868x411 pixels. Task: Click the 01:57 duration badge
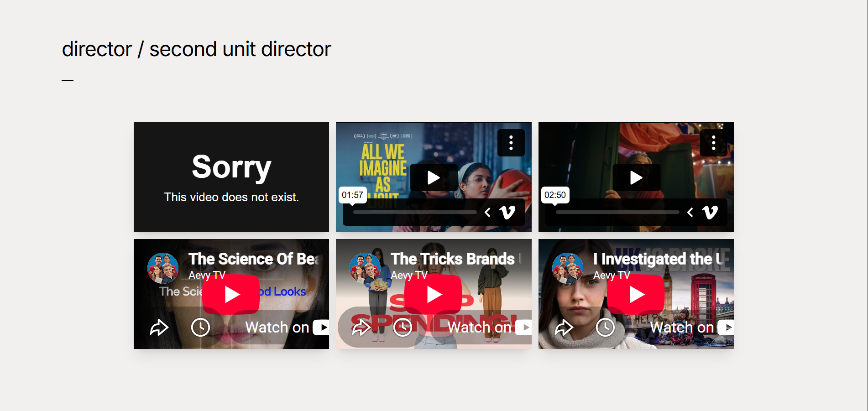pyautogui.click(x=352, y=195)
